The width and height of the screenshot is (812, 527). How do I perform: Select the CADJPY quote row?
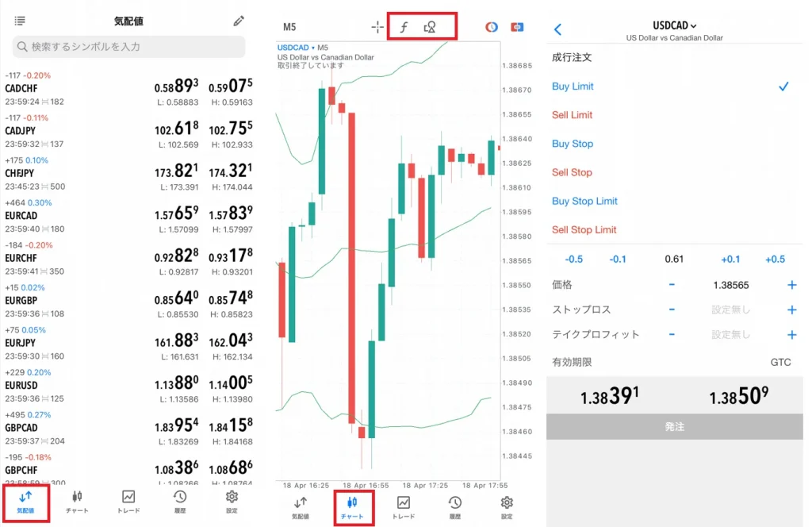[129, 131]
